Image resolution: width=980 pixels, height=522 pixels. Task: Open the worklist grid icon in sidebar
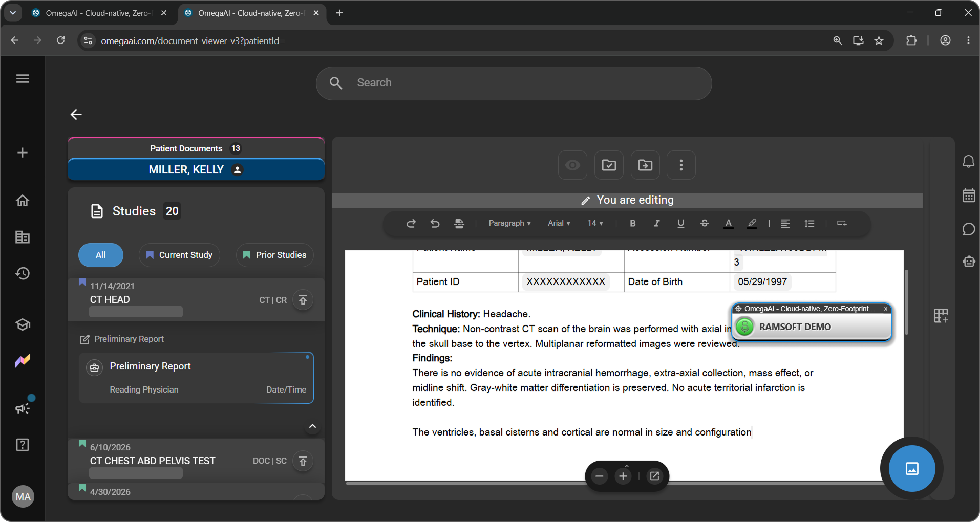point(23,237)
